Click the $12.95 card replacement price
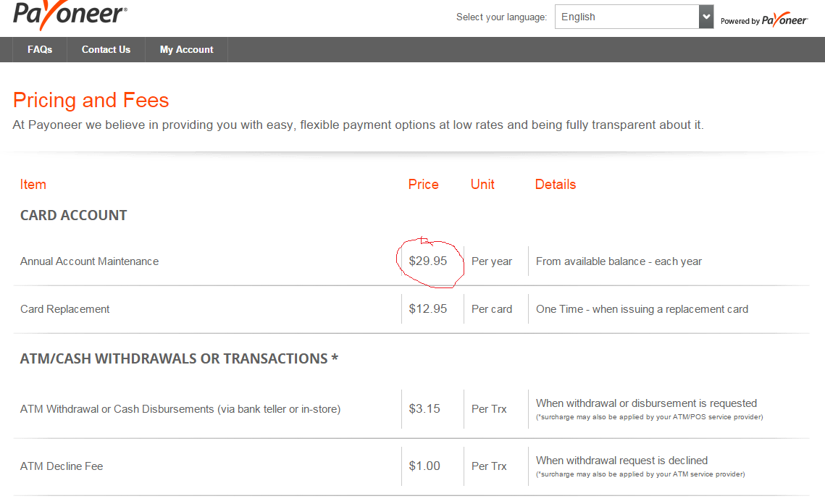 pyautogui.click(x=428, y=309)
